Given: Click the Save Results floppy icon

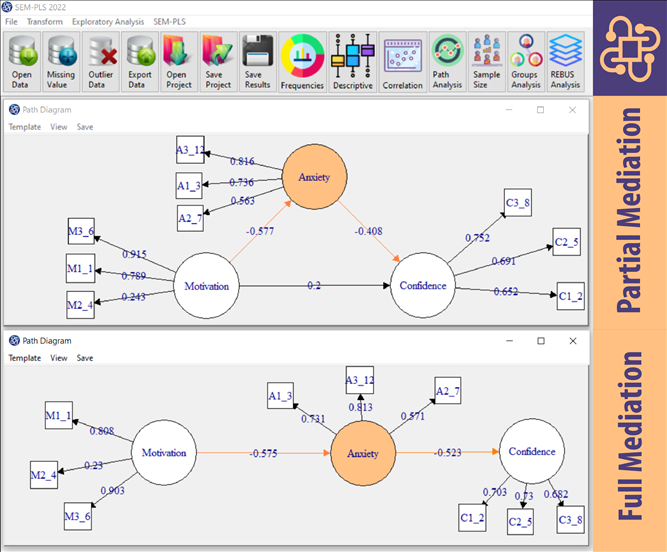Looking at the screenshot, I should pyautogui.click(x=257, y=62).
